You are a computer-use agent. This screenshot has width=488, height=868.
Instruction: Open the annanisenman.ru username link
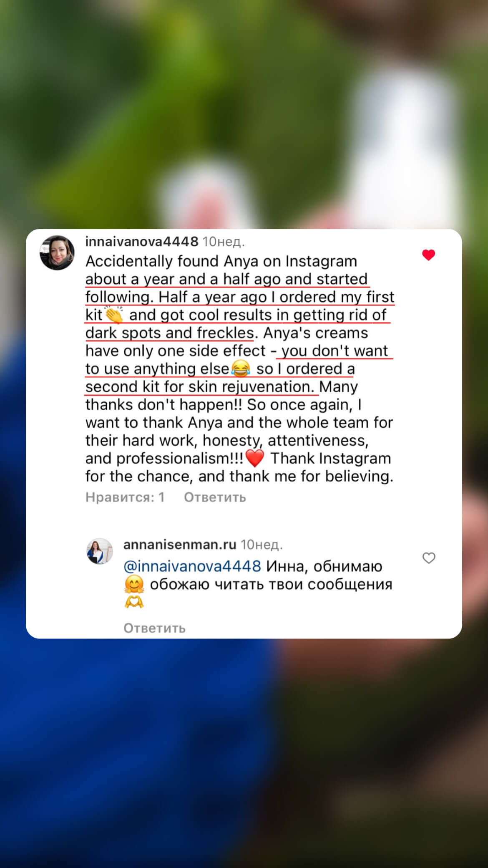[x=180, y=544]
